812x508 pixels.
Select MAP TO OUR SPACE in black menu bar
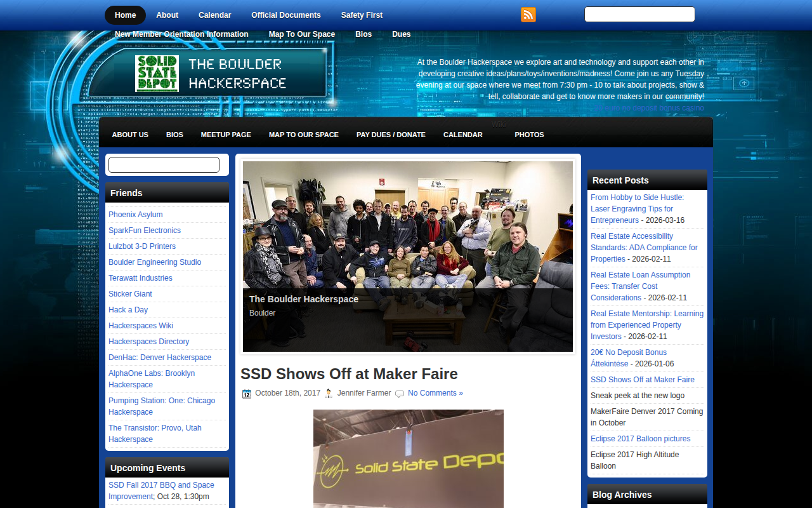[x=304, y=135]
